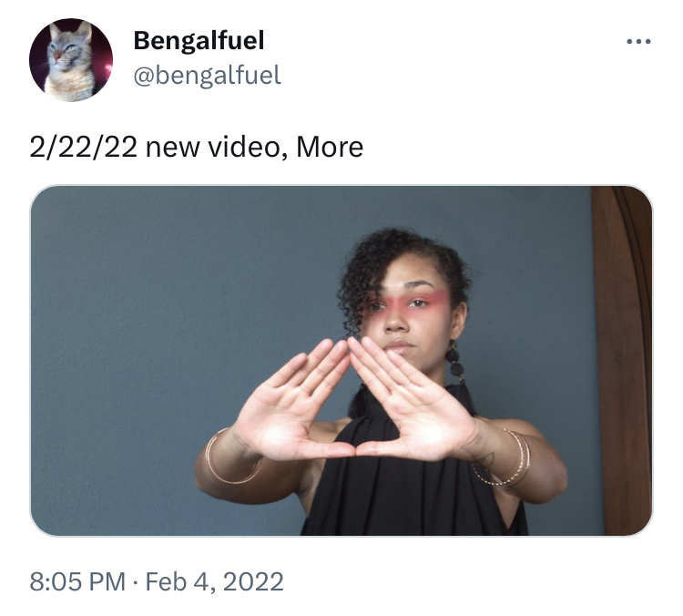Click Bengalfuel's cat profile avatar
This screenshot has height=616, width=683.
pos(71,60)
